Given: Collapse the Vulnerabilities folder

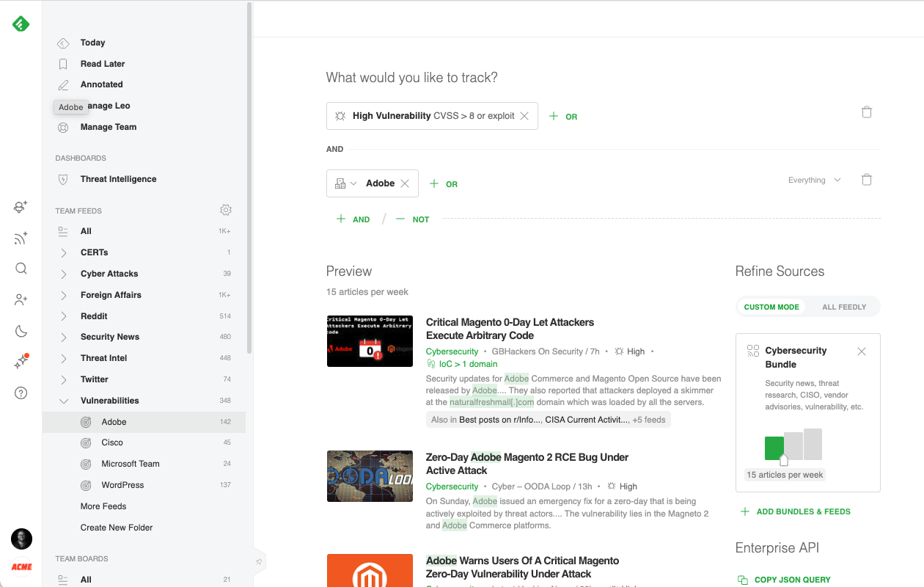Looking at the screenshot, I should click(x=64, y=401).
